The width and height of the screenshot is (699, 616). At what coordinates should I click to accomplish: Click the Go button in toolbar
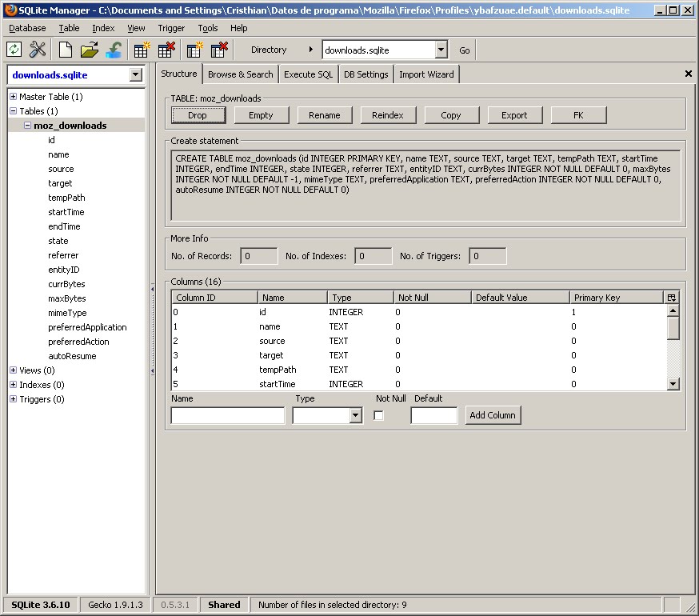(x=465, y=50)
